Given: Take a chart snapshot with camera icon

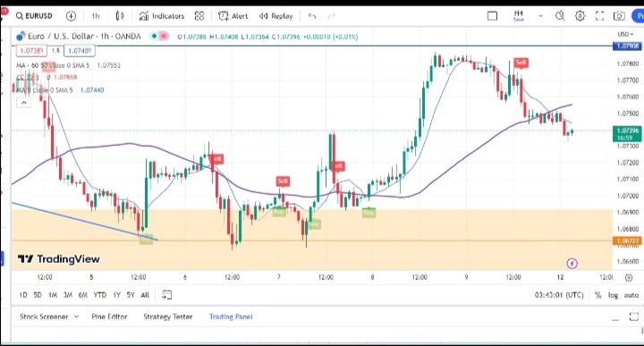Looking at the screenshot, I should (619, 16).
